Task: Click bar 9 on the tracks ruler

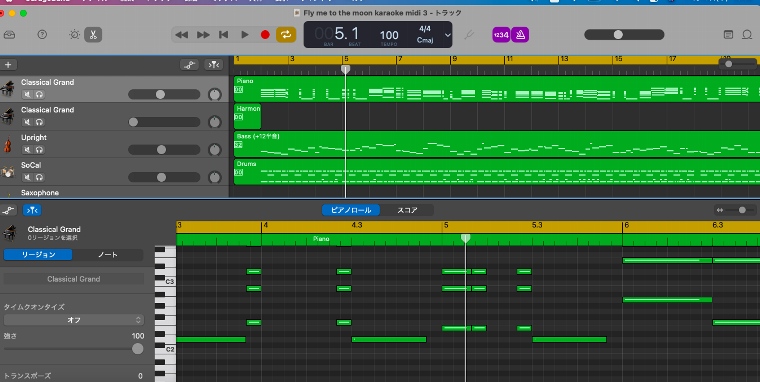Action: coord(454,59)
